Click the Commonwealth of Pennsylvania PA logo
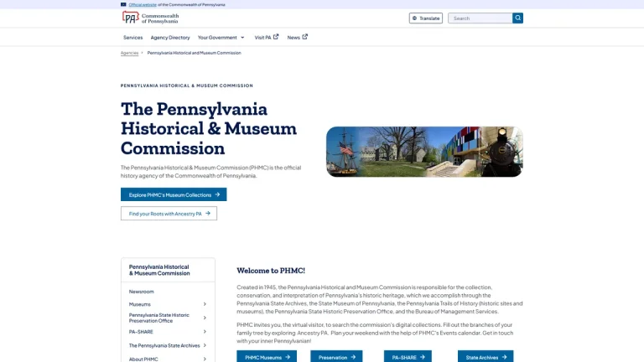This screenshot has height=362, width=644. (150, 18)
